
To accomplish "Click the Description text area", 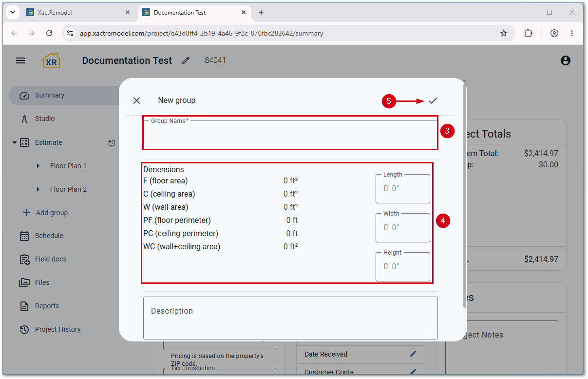I will [x=290, y=318].
